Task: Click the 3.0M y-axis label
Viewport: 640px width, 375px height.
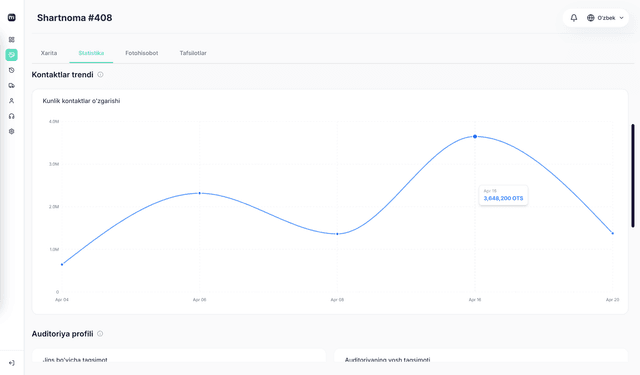Action: 54,164
